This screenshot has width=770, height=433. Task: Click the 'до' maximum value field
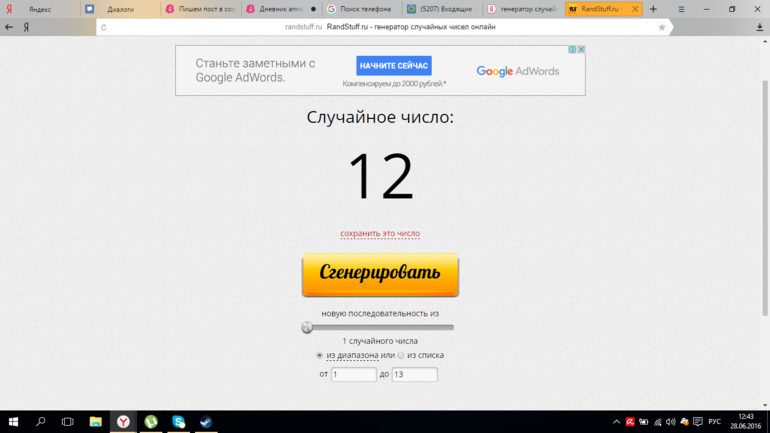tap(414, 374)
